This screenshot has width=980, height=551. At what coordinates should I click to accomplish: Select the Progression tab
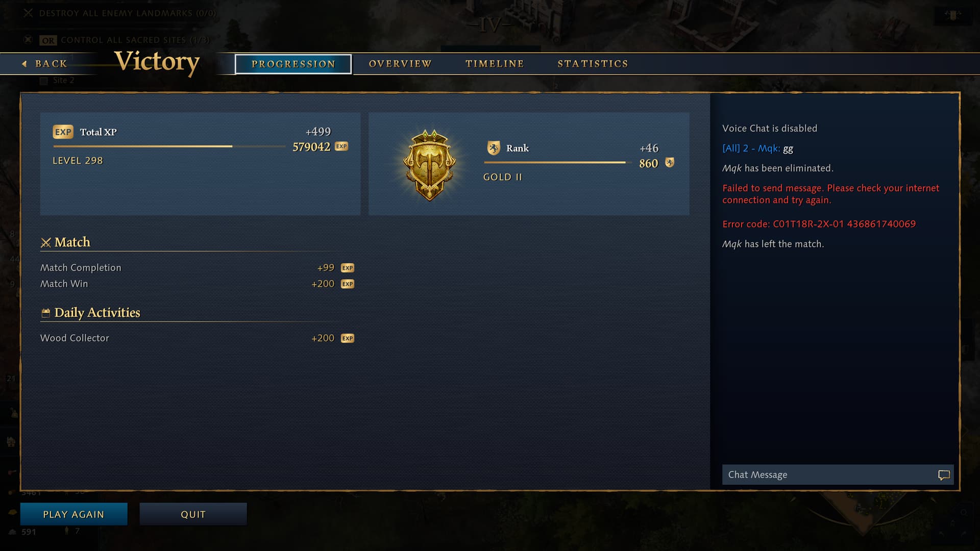click(293, 64)
